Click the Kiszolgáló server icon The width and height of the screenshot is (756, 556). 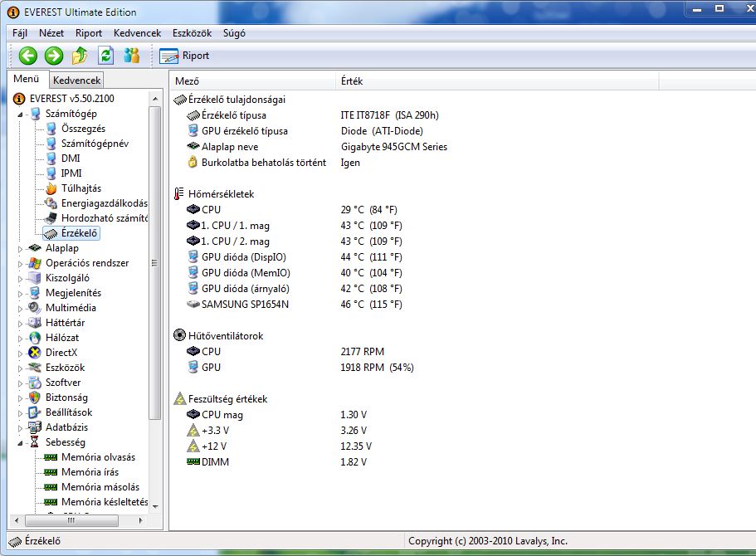35,278
